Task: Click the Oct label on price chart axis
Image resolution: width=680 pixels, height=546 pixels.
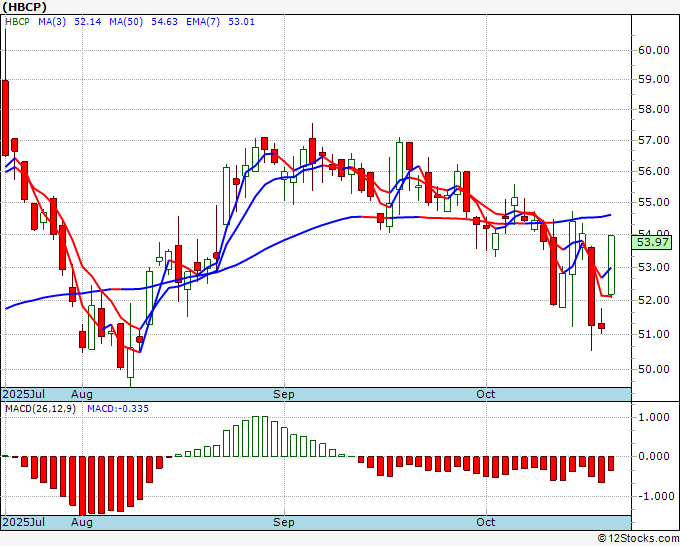Action: 485,394
